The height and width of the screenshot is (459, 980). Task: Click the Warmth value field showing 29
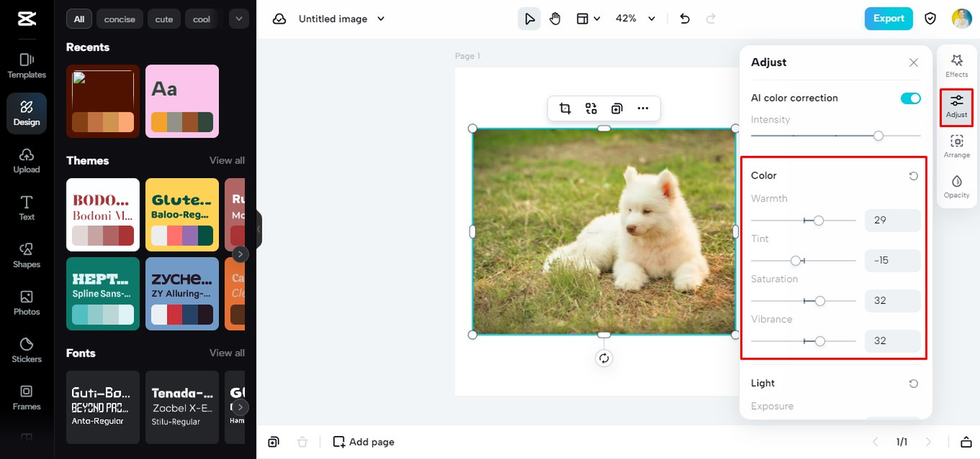[892, 220]
